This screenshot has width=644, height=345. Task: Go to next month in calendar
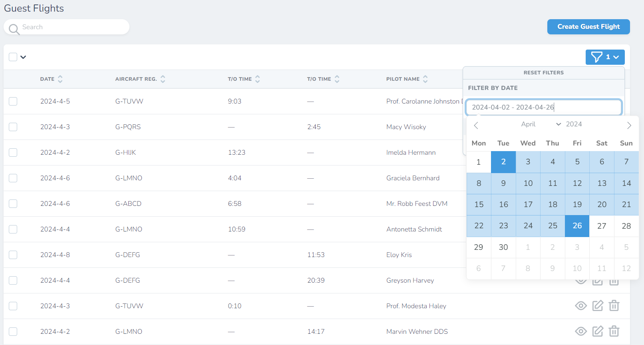pos(629,126)
